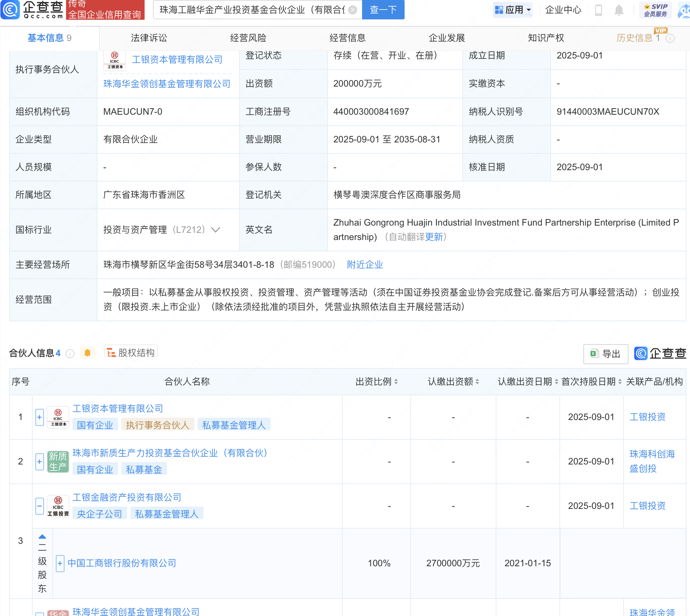This screenshot has width=690, height=616.
Task: Expand 中国工商银行股份有限公司 sub-shareholders
Action: pos(60,563)
